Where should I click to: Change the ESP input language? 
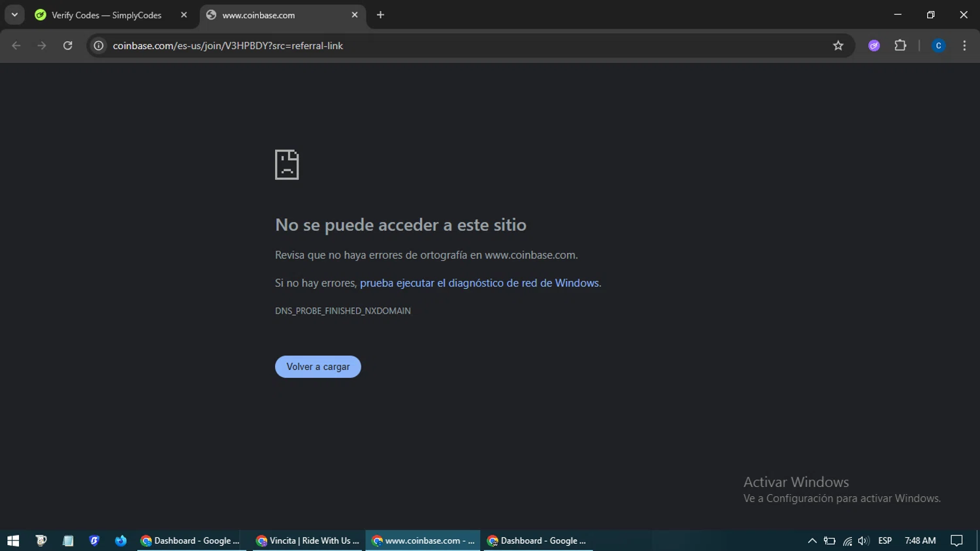pyautogui.click(x=885, y=541)
